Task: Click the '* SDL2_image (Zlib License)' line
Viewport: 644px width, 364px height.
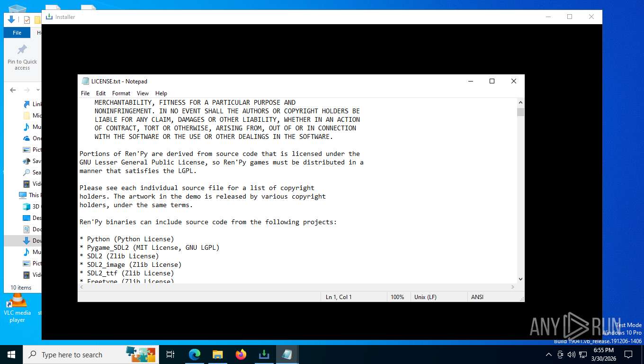Action: click(131, 264)
